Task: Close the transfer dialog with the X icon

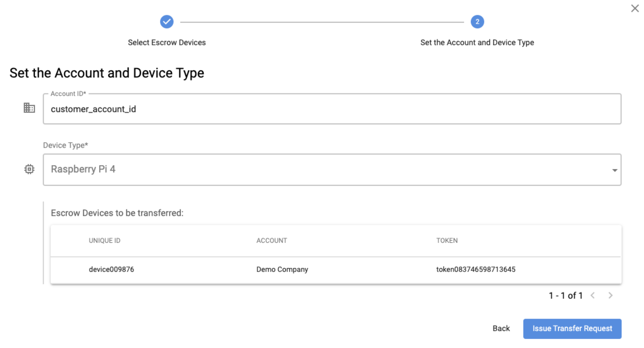Action: click(635, 8)
